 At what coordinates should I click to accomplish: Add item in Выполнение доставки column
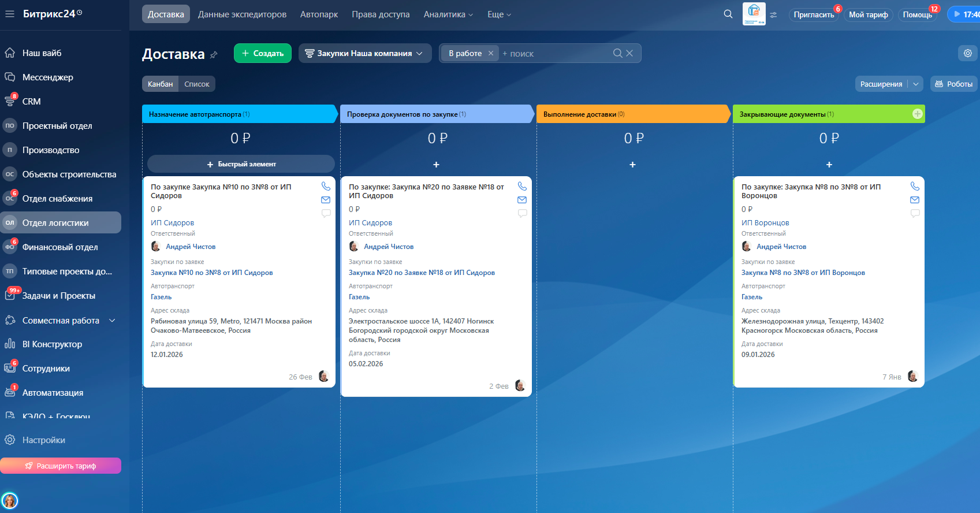[x=632, y=165]
